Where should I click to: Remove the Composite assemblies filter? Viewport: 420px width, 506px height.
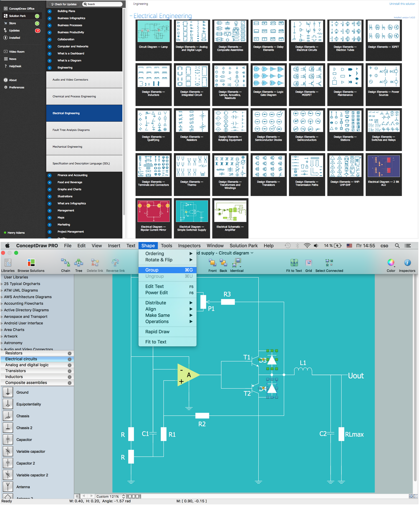coord(69,383)
